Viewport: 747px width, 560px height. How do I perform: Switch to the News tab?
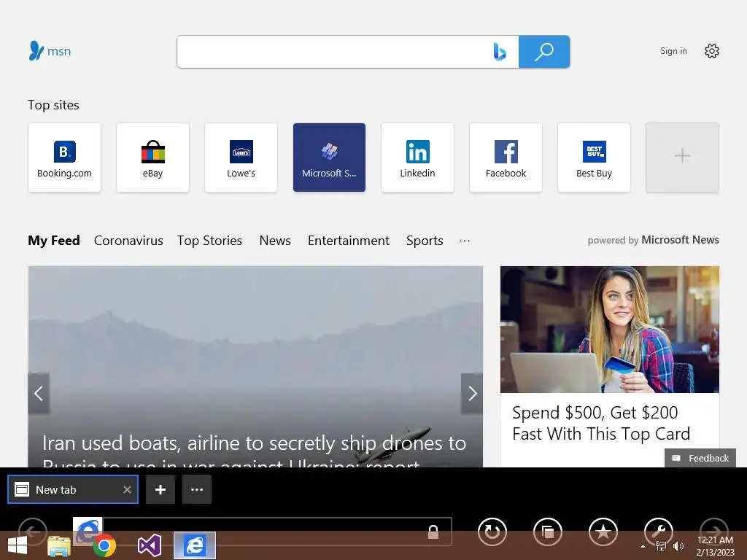coord(275,241)
